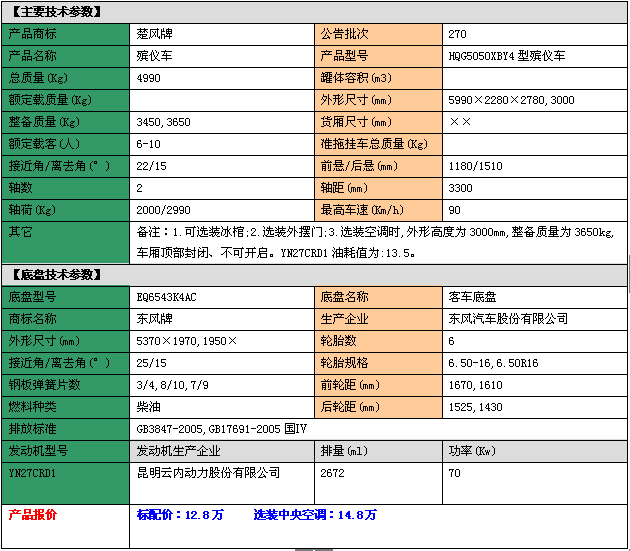Click manufacturer 东风汽车股份有限公司
Image resolution: width=630 pixels, height=551 pixels.
pyautogui.click(x=508, y=319)
